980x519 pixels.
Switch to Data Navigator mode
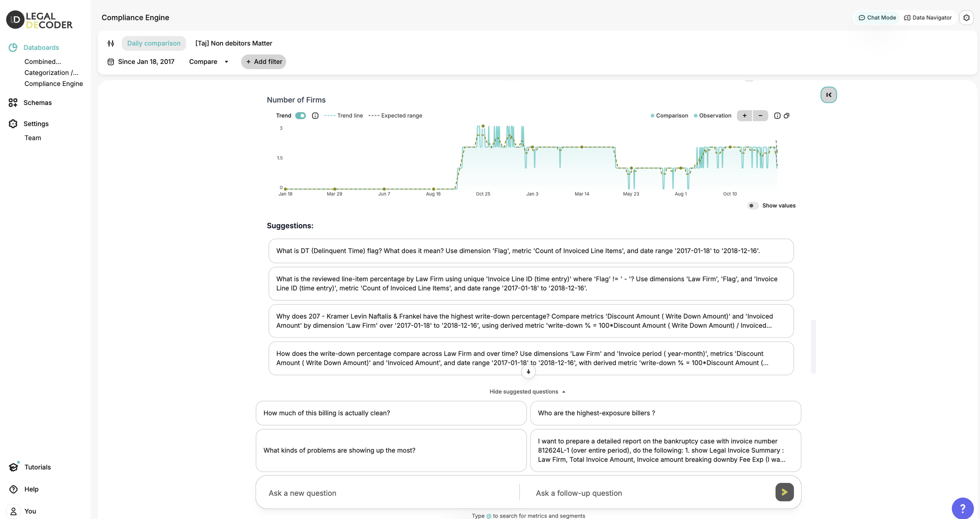(928, 18)
